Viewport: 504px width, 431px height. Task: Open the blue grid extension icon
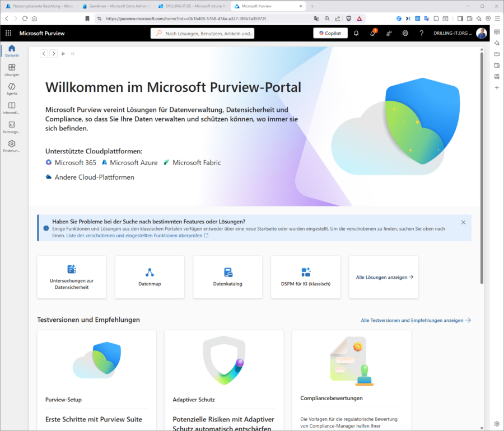pyautogui.click(x=418, y=18)
